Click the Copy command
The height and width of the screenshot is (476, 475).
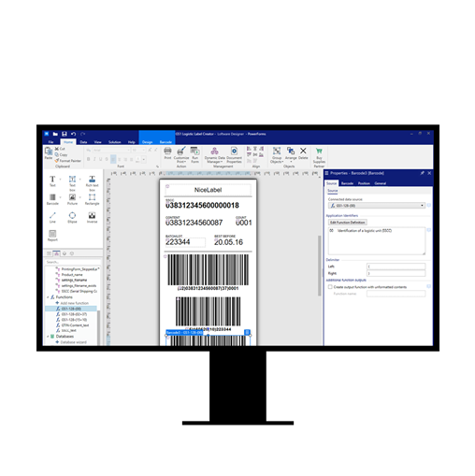[x=61, y=154]
